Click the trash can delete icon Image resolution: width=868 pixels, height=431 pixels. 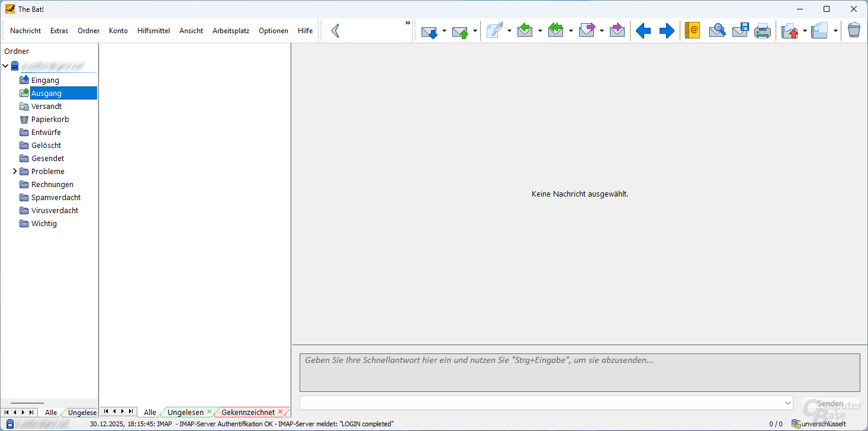[x=853, y=31]
